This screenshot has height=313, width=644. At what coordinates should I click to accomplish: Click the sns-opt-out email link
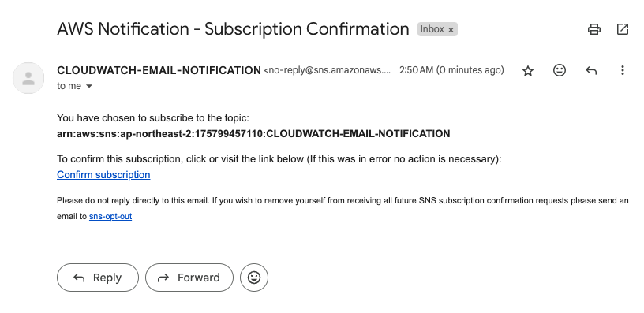110,216
